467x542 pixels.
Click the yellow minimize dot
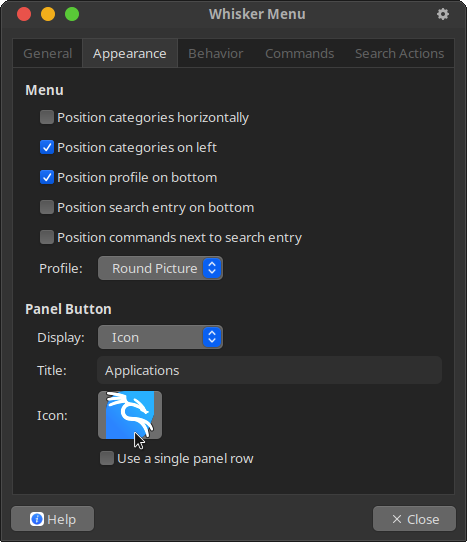pos(48,14)
